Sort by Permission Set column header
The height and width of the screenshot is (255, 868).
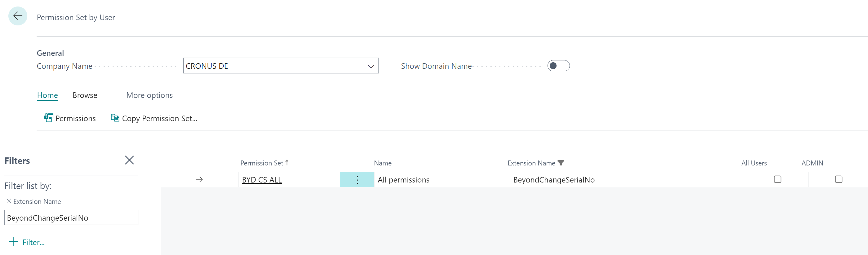tap(262, 163)
